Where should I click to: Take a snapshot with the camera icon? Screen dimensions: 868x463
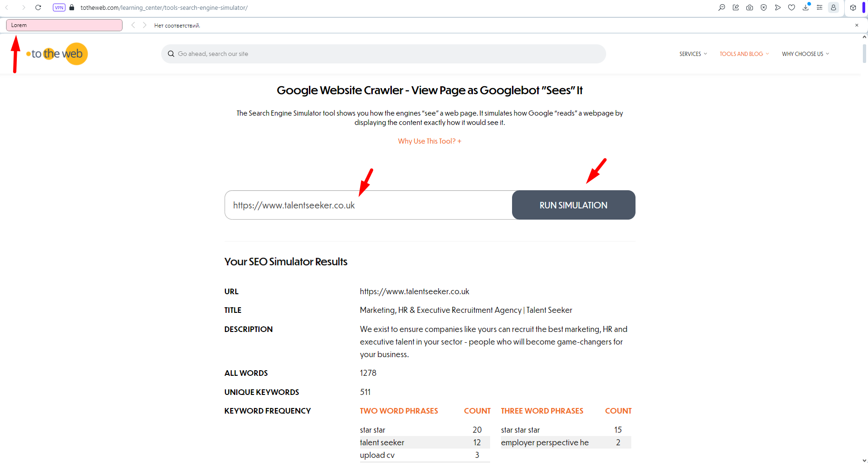pos(750,7)
